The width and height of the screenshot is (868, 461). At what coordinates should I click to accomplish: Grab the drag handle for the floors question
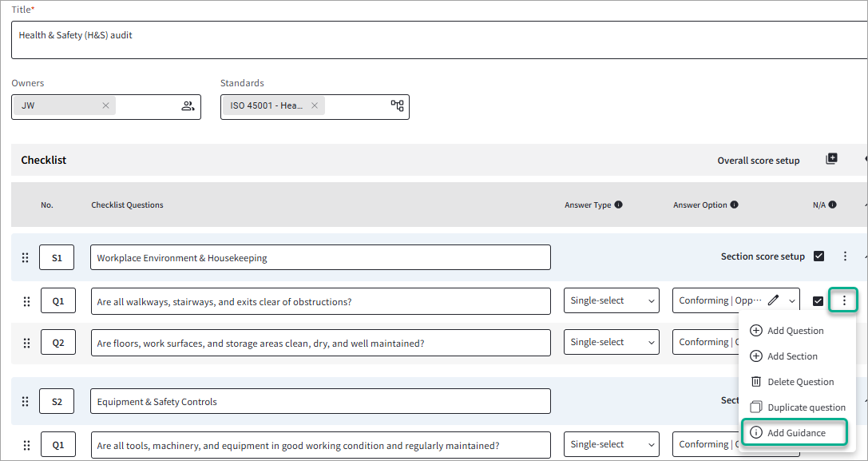point(26,343)
